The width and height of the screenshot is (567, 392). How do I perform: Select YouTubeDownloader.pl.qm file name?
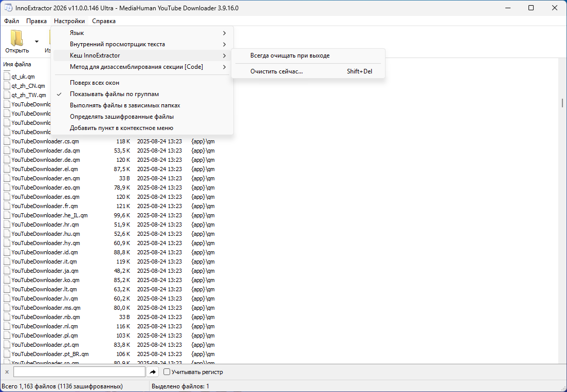pyautogui.click(x=45, y=335)
